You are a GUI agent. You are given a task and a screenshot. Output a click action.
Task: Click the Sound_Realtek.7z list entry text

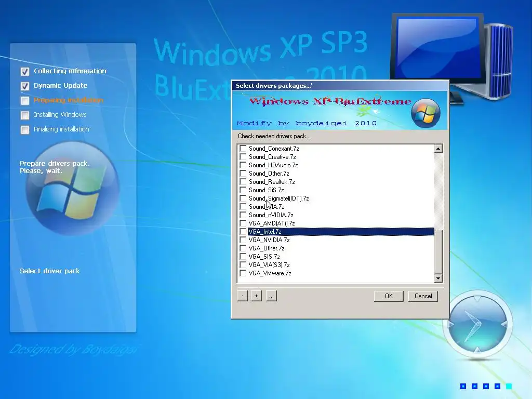[272, 182]
